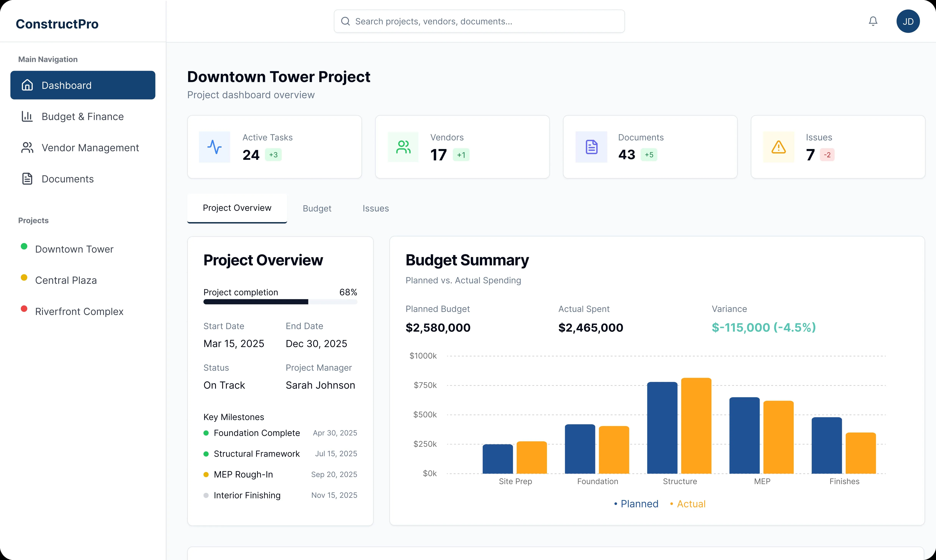
Task: Click the Dashboard home icon
Action: (x=27, y=85)
